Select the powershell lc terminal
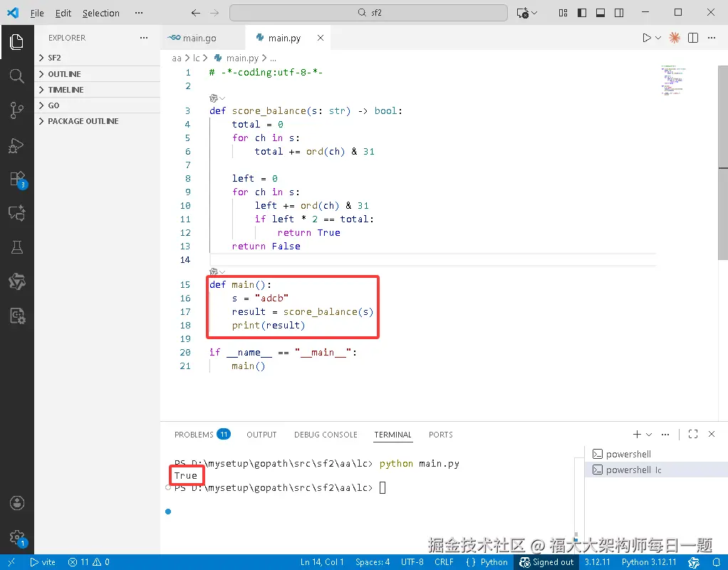The height and width of the screenshot is (570, 728). coord(657,470)
